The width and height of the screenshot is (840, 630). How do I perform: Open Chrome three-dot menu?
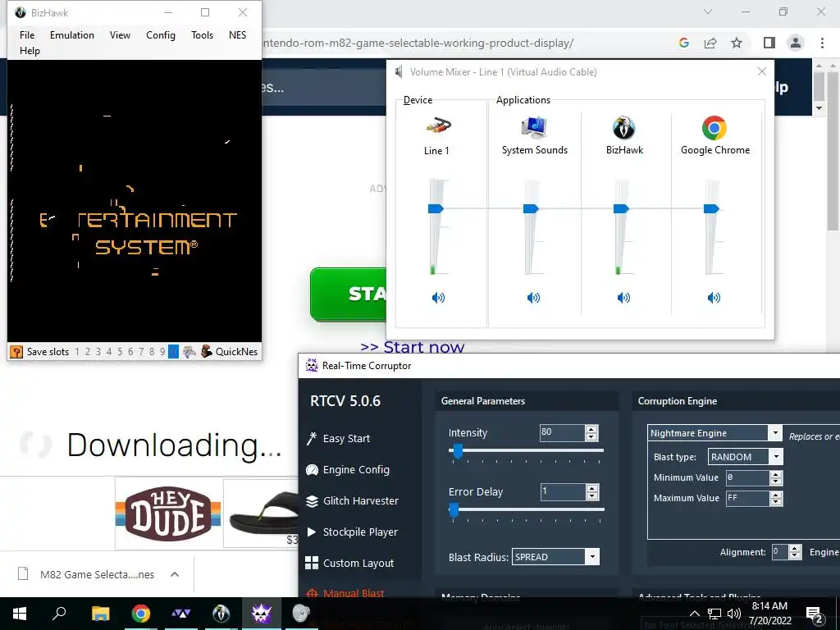(x=822, y=43)
